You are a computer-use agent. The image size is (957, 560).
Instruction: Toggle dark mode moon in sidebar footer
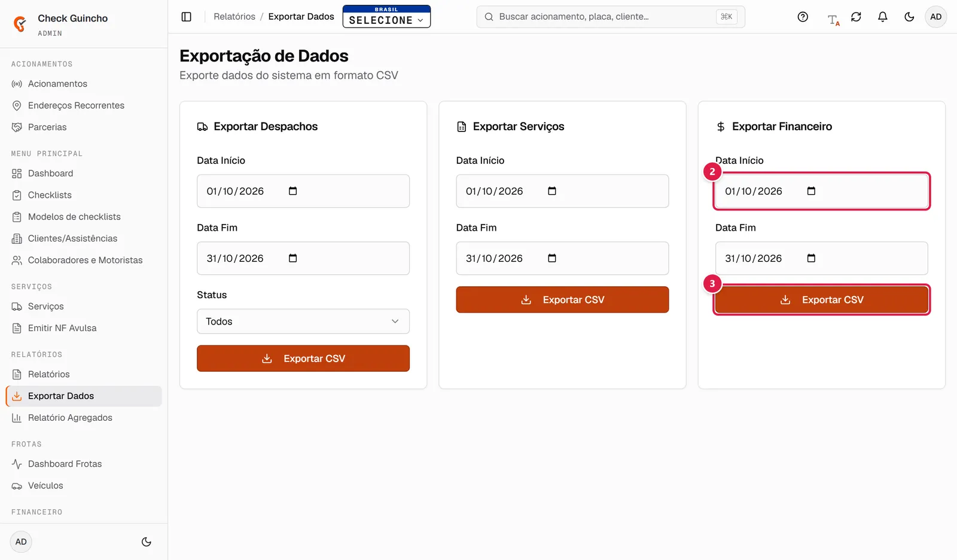[x=146, y=542]
